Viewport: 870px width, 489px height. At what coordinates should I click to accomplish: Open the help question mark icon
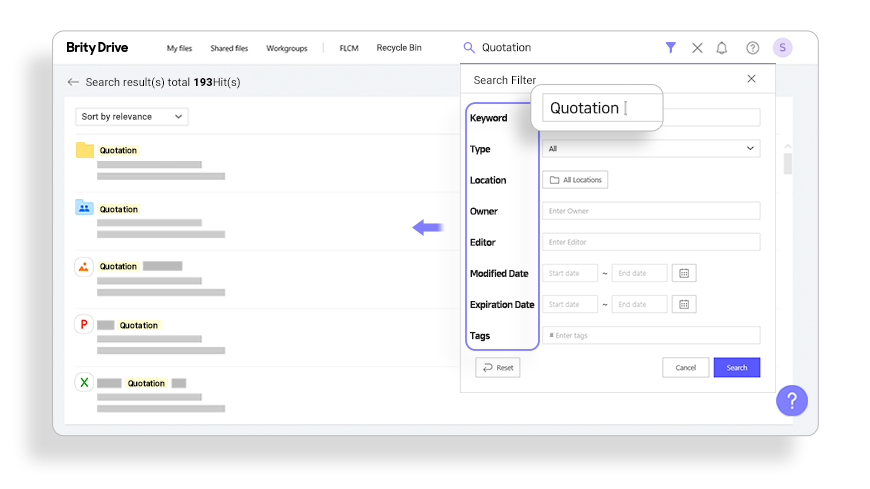[x=752, y=48]
